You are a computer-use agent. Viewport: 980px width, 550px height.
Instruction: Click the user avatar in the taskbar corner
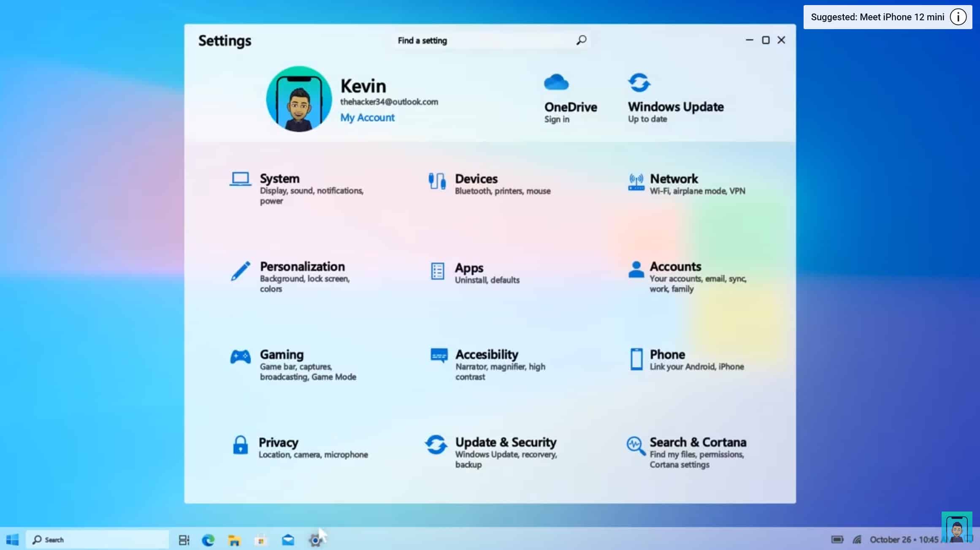956,528
